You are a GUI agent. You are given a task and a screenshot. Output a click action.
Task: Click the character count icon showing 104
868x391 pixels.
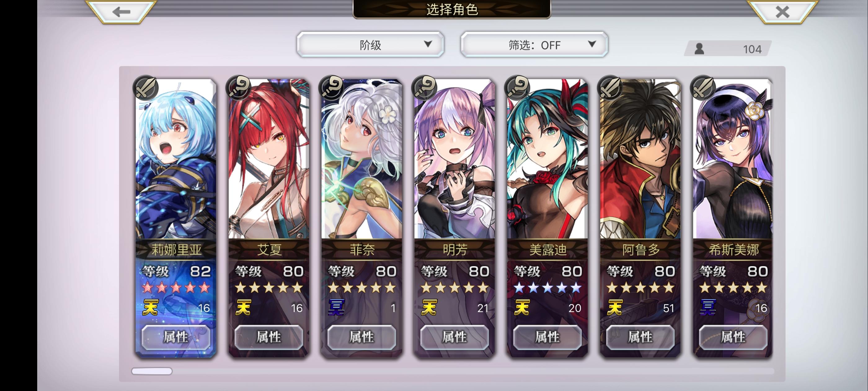pos(699,49)
